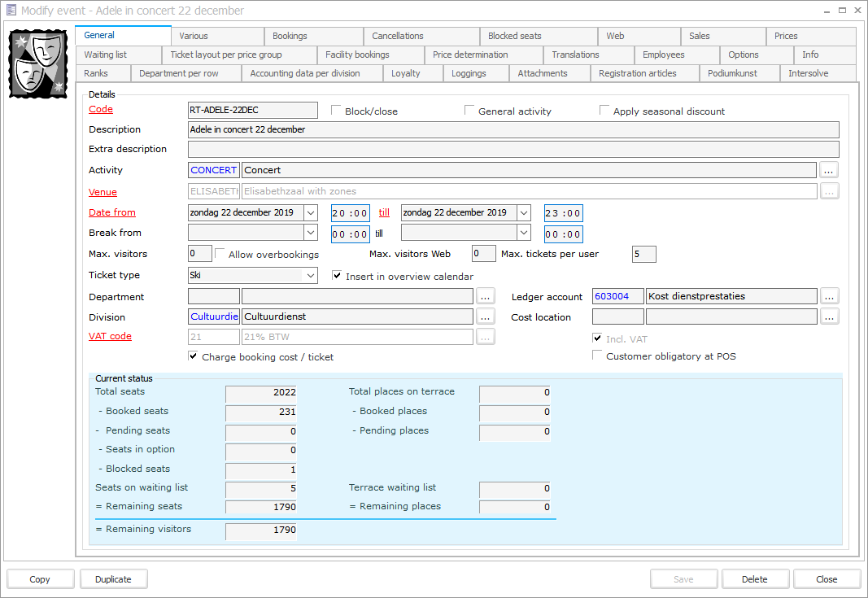868x598 pixels.
Task: Open Cost location lookup ellipsis button
Action: tap(828, 316)
